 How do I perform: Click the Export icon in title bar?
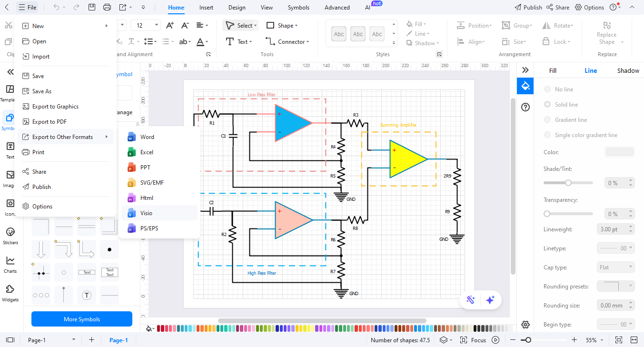[x=123, y=7]
